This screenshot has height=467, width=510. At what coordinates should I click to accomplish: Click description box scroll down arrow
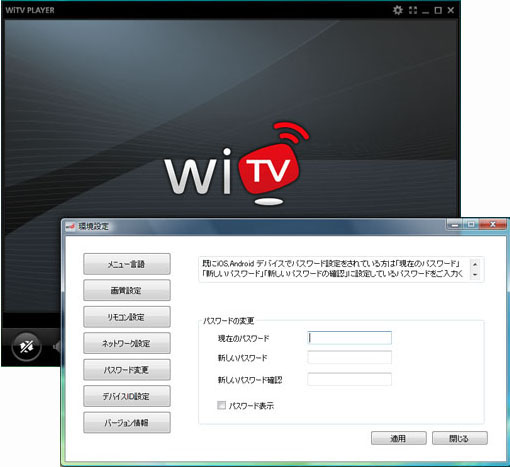tap(475, 275)
